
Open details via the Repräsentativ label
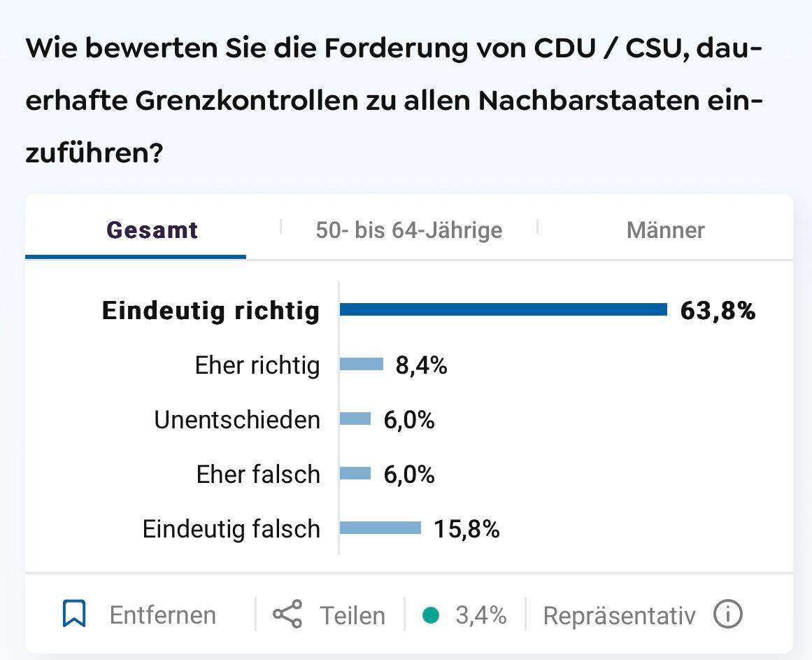click(x=618, y=614)
